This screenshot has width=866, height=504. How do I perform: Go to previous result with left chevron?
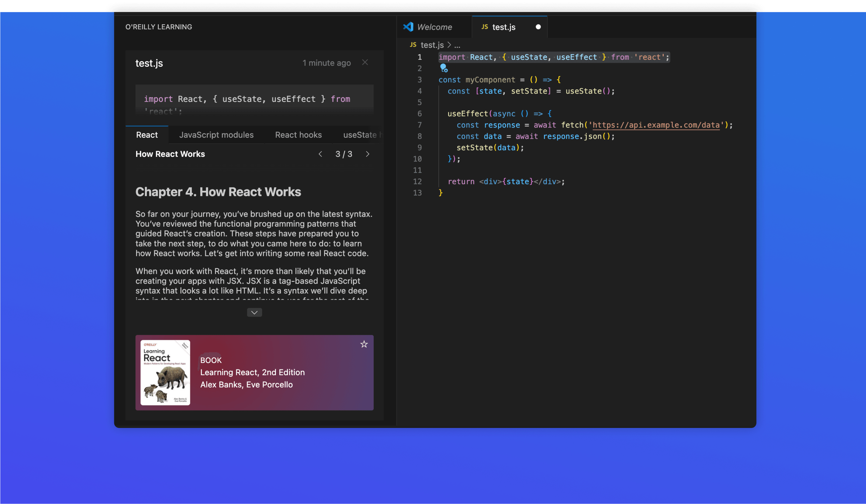[x=320, y=154]
